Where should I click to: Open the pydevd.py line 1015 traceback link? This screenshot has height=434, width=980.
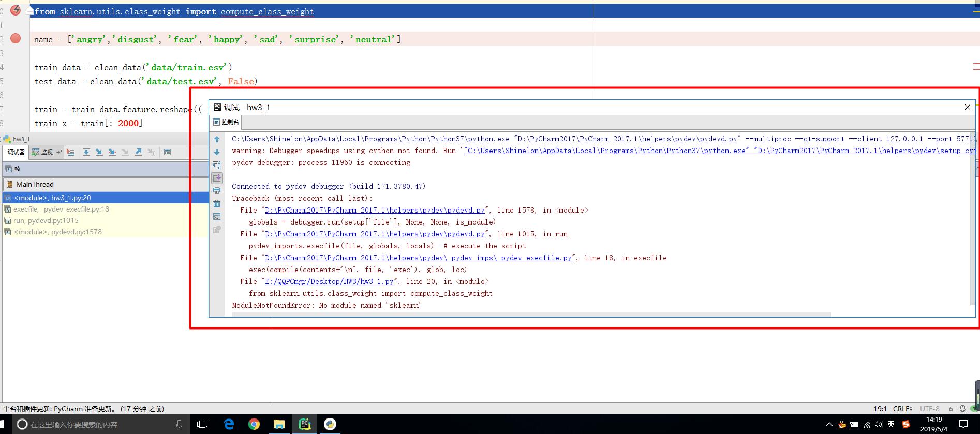pos(375,234)
